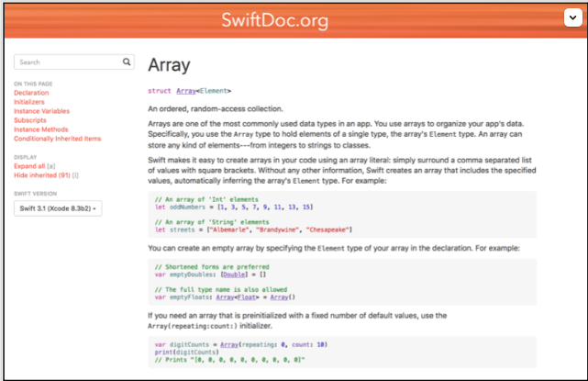Click the Array page heading

click(169, 65)
